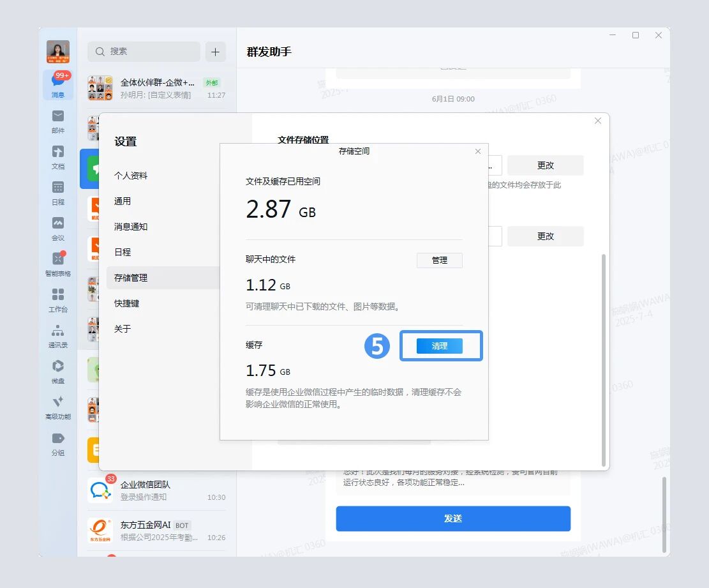Viewport: 709px width, 588px height.
Task: Close the 存储空间 dialog
Action: coord(478,151)
